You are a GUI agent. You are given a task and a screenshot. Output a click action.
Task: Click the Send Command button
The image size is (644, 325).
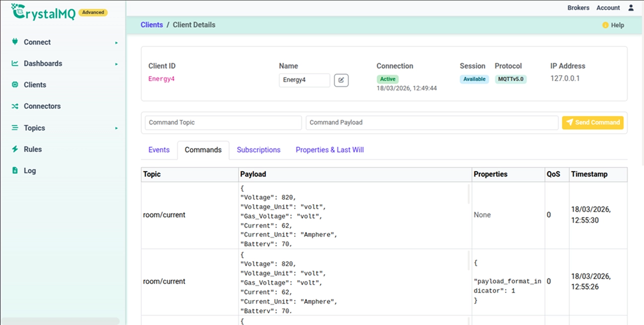point(593,123)
